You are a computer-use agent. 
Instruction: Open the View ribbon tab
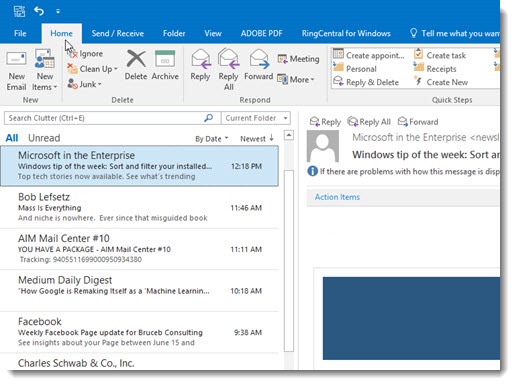pos(213,33)
